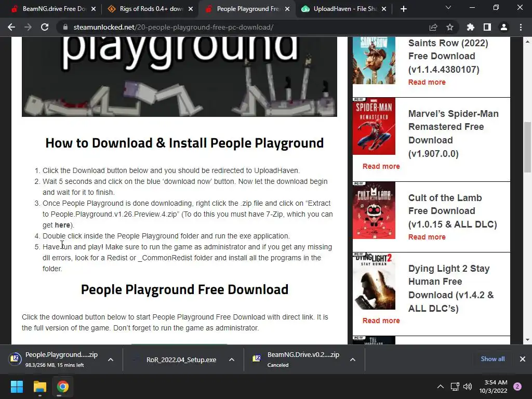Open the 7-Zip 'here' link
Image resolution: width=532 pixels, height=399 pixels.
click(x=62, y=225)
